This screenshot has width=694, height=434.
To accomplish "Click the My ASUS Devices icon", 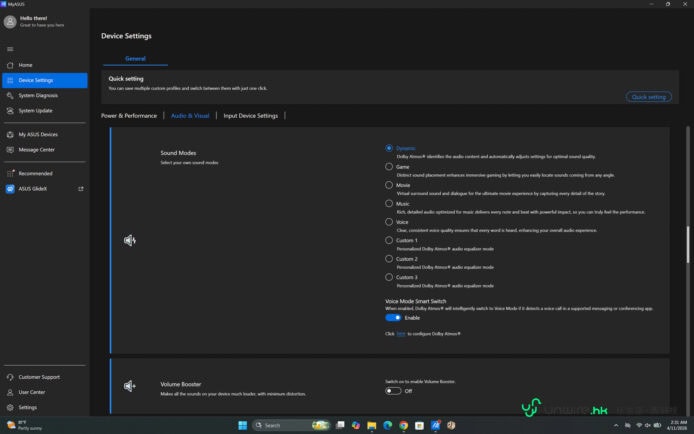I will click(10, 134).
